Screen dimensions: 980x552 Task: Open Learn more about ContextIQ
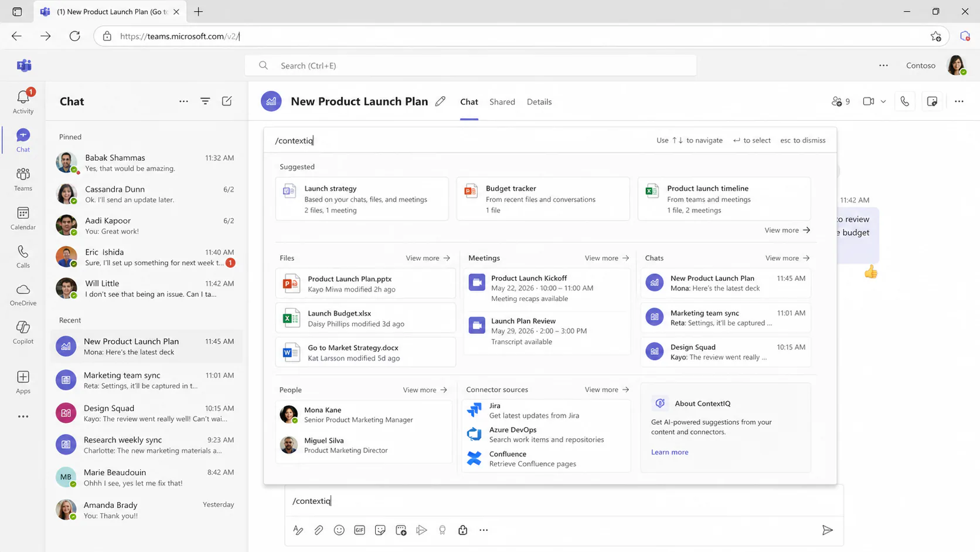click(669, 452)
